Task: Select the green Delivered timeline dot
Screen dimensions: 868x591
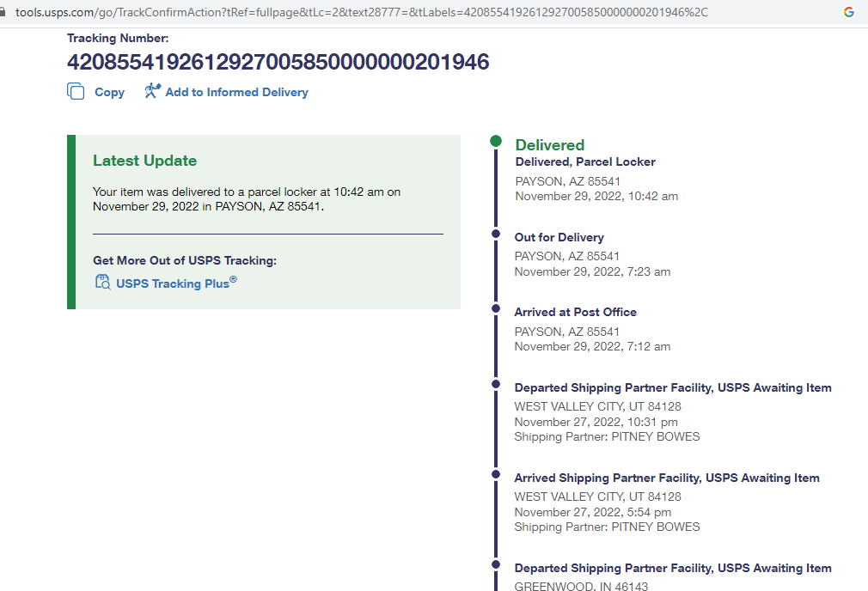Action: tap(496, 142)
